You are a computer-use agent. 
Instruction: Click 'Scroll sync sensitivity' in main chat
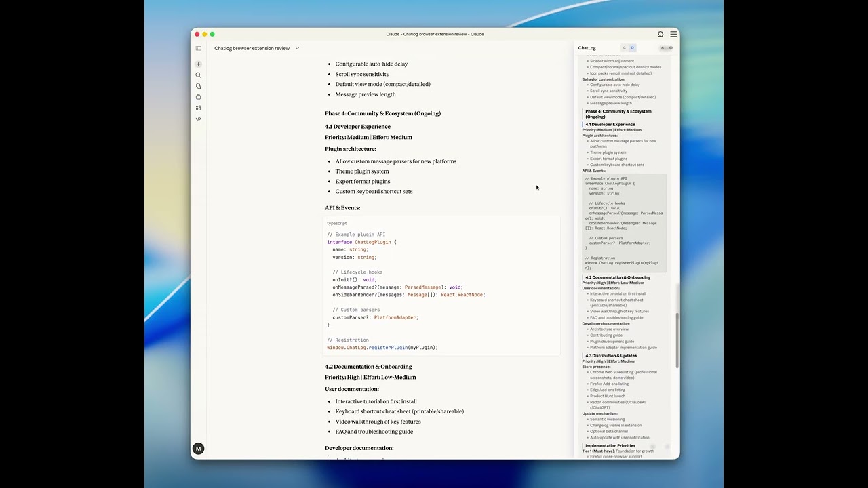[x=362, y=74]
